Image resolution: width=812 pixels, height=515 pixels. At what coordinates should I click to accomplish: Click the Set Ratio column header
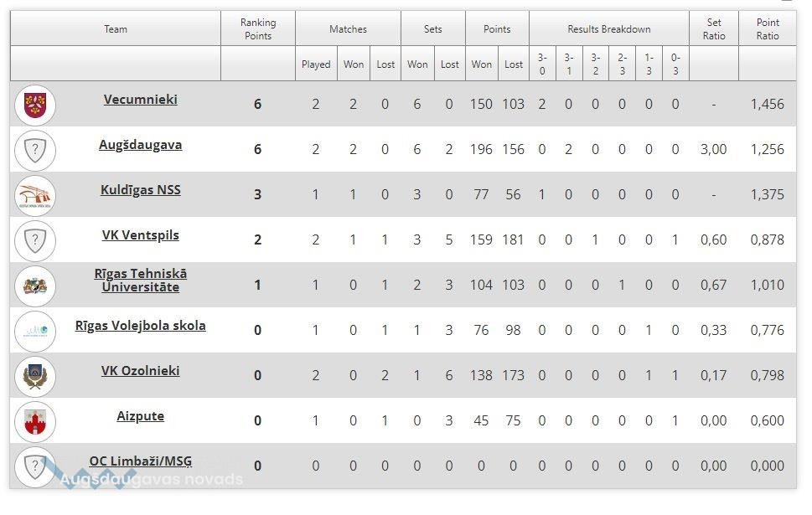[x=714, y=28]
